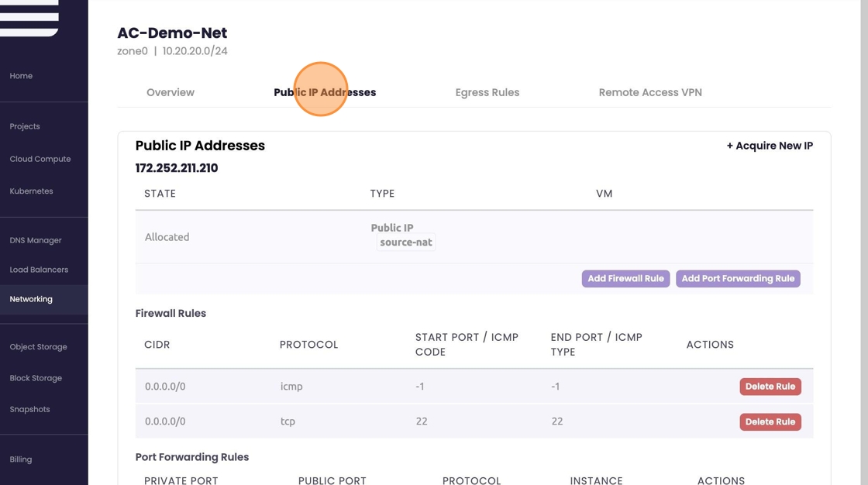868x485 pixels.
Task: Switch to the Egress Rules tab
Action: point(487,92)
